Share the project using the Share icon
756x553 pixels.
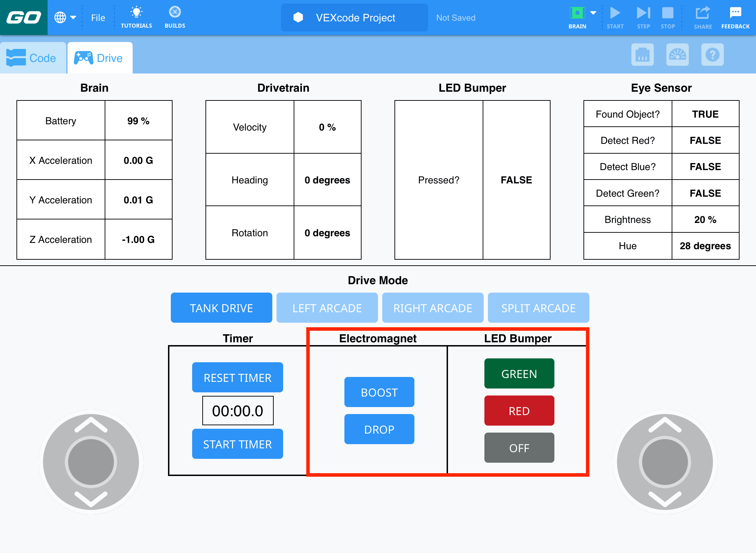tap(703, 17)
